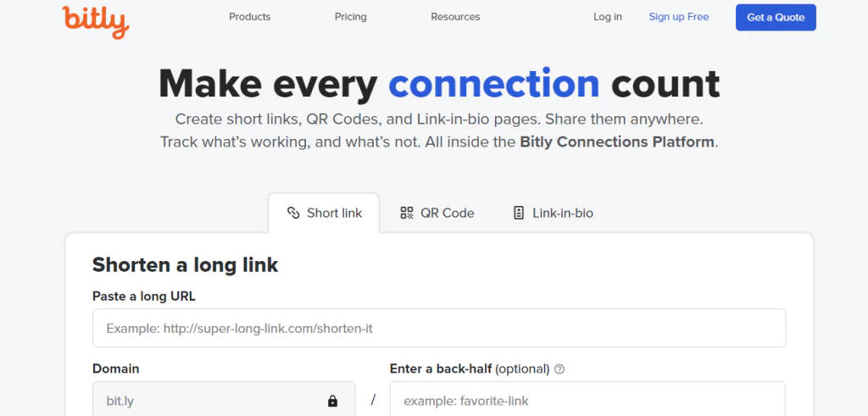
Task: Switch to the QR Code tab
Action: (x=437, y=213)
